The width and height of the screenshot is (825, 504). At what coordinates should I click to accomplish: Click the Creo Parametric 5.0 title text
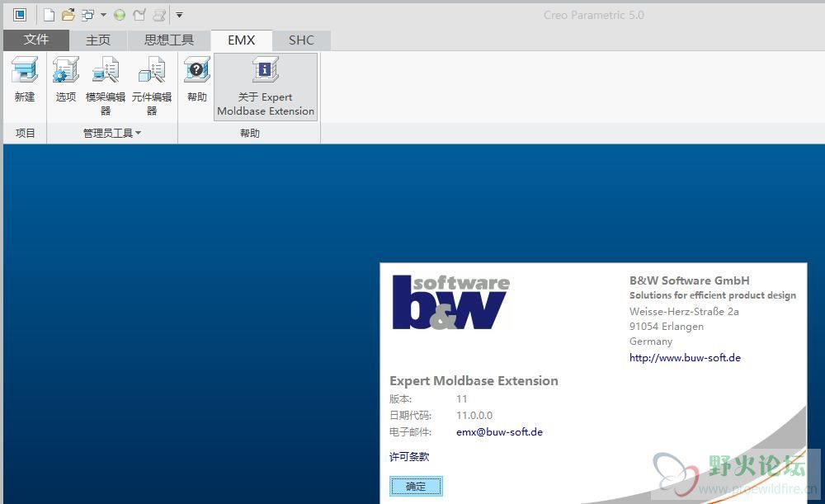pyautogui.click(x=593, y=15)
